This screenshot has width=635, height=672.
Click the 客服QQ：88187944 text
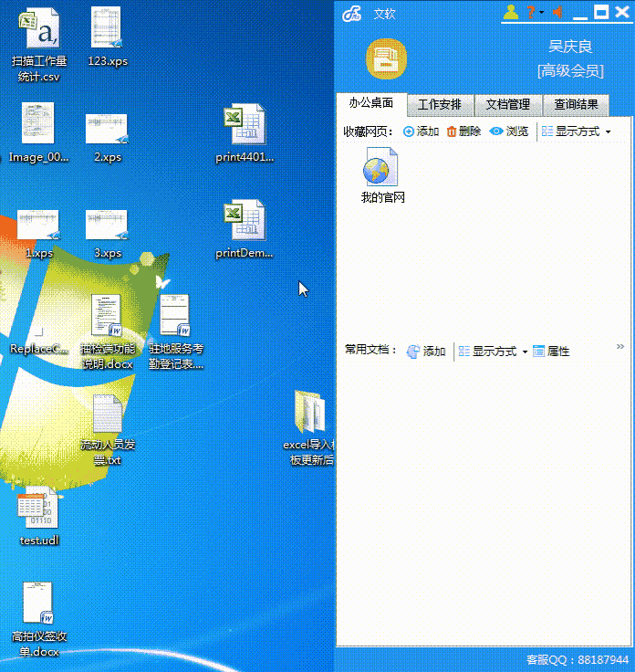pos(578,660)
